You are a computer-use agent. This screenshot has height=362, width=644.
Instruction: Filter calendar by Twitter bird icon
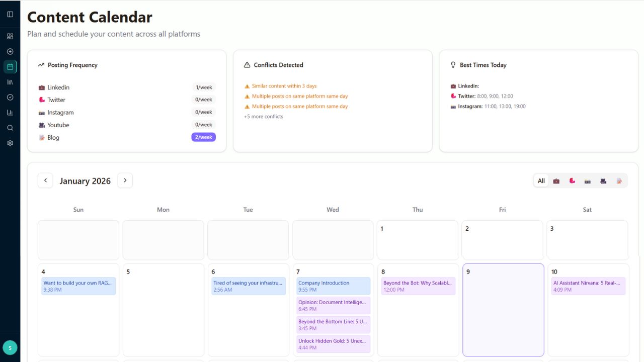(x=572, y=181)
